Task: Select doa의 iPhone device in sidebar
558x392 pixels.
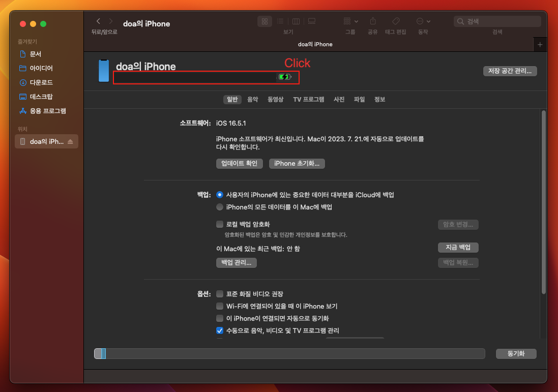Action: pyautogui.click(x=46, y=141)
